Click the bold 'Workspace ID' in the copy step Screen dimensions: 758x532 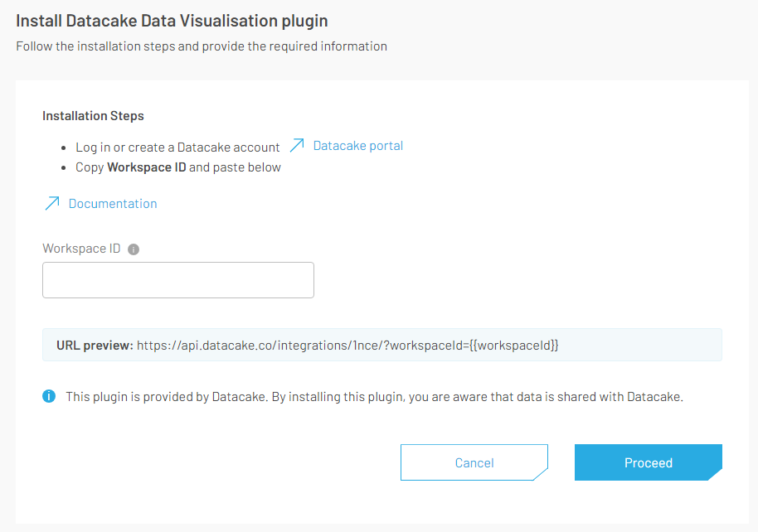[147, 167]
